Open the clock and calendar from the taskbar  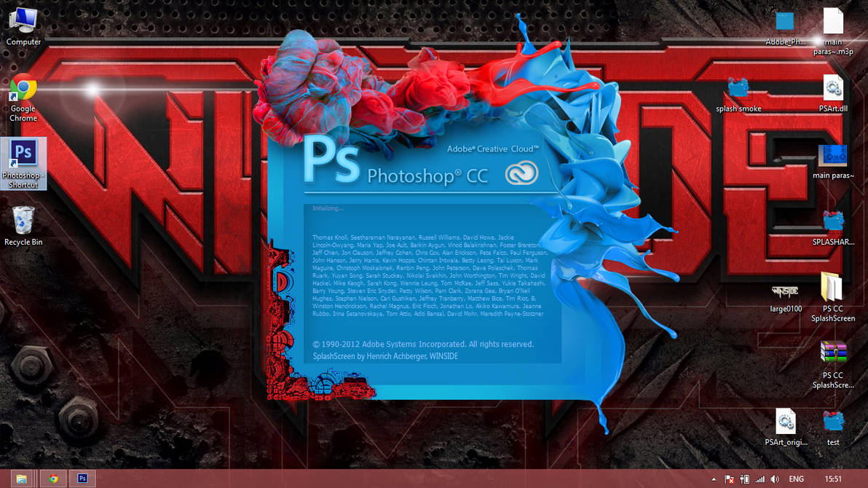pyautogui.click(x=834, y=479)
